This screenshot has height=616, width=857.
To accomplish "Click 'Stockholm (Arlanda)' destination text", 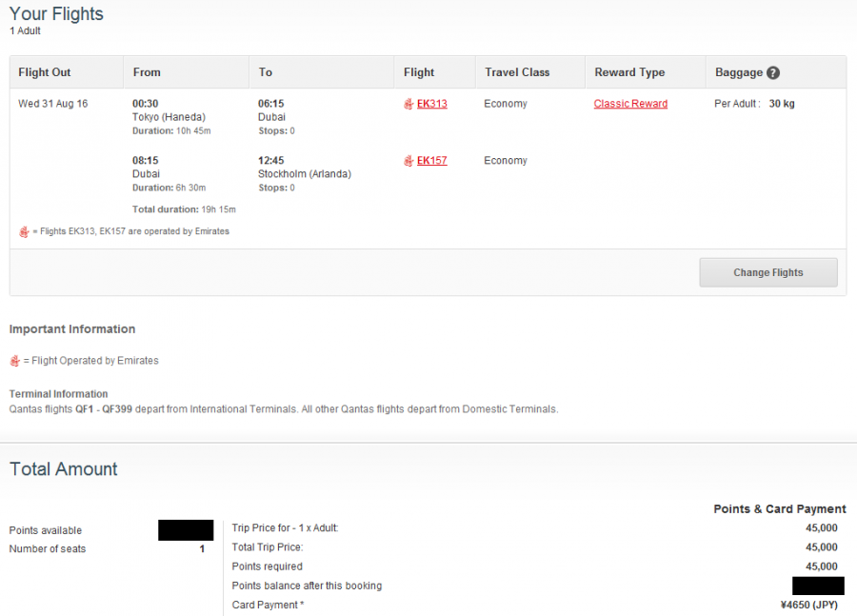I will pyautogui.click(x=305, y=174).
